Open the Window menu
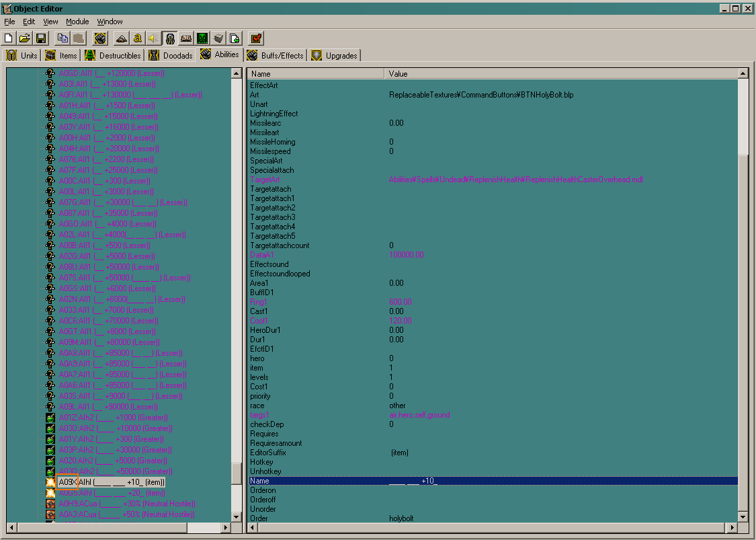756x540 pixels. 110,22
